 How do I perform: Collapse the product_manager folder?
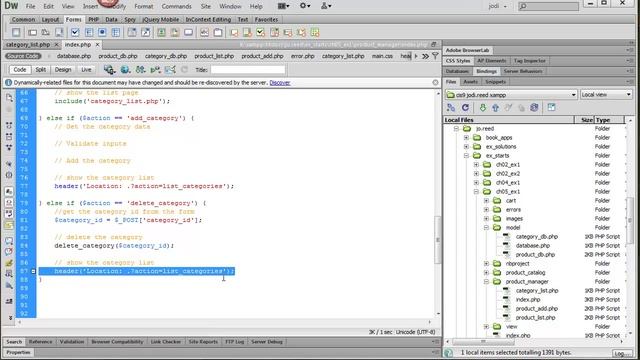click(487, 282)
